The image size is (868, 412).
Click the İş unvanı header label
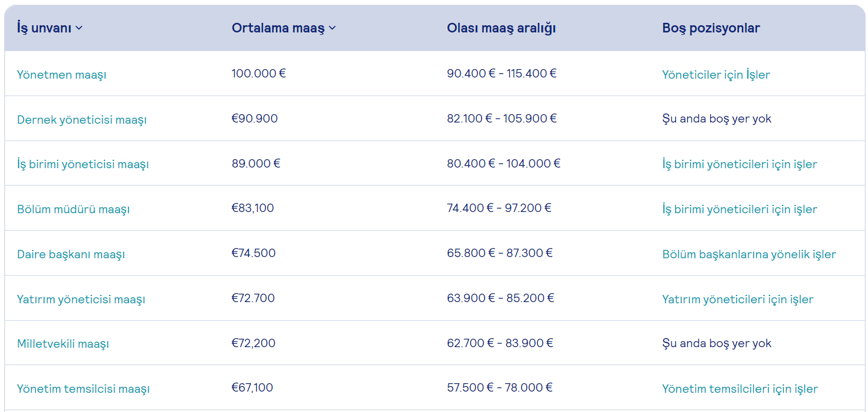click(44, 28)
